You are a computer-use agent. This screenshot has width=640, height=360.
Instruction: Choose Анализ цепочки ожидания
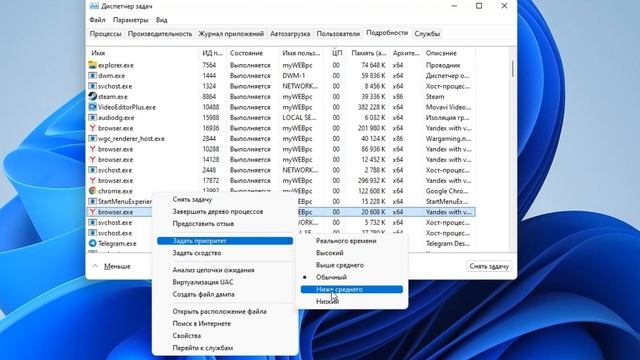(225, 270)
